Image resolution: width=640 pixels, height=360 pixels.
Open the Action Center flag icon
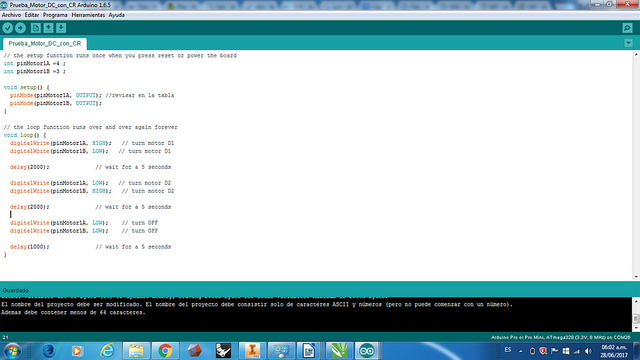point(554,351)
